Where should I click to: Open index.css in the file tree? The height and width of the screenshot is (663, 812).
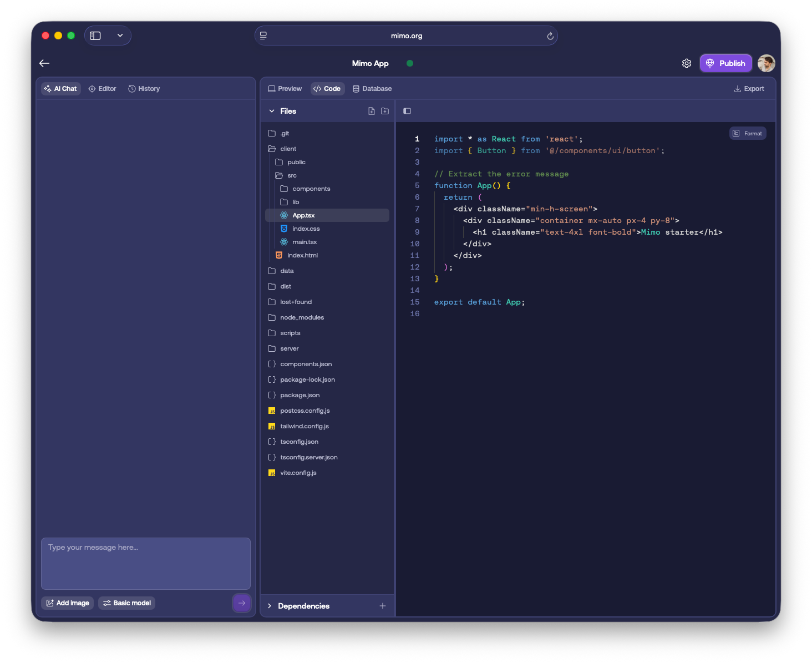306,229
